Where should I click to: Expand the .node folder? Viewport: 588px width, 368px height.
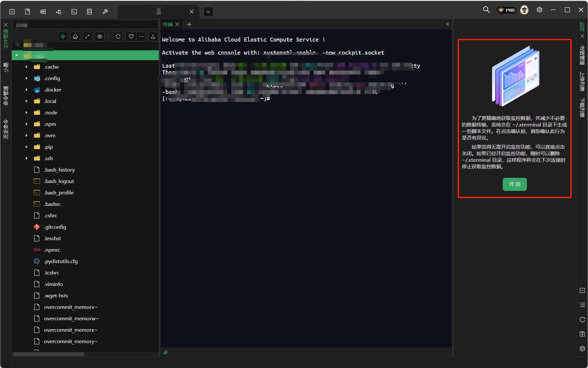click(26, 113)
